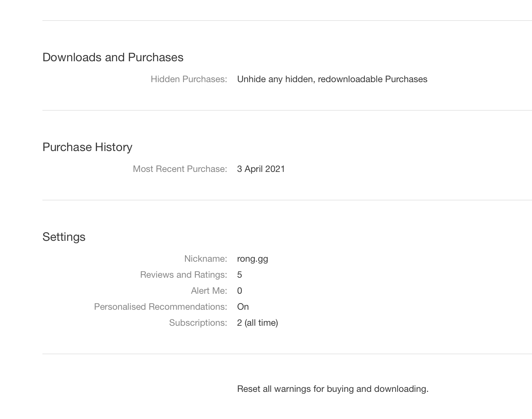
Task: Open the 2 (all time) subscriptions value
Action: [x=257, y=323]
